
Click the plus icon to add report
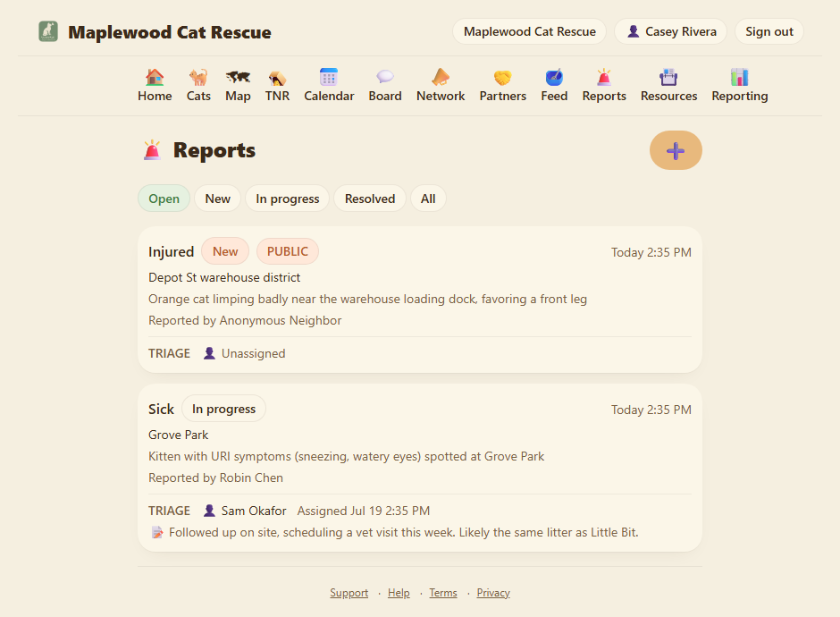click(676, 150)
